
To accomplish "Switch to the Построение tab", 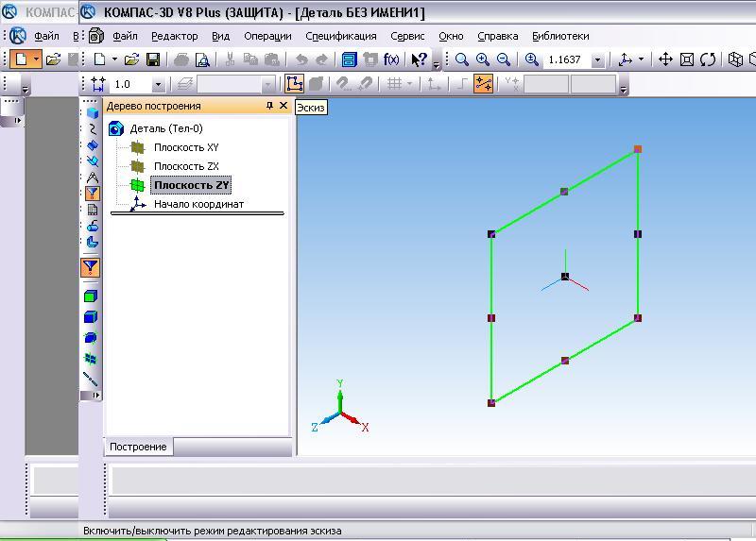I will click(138, 447).
